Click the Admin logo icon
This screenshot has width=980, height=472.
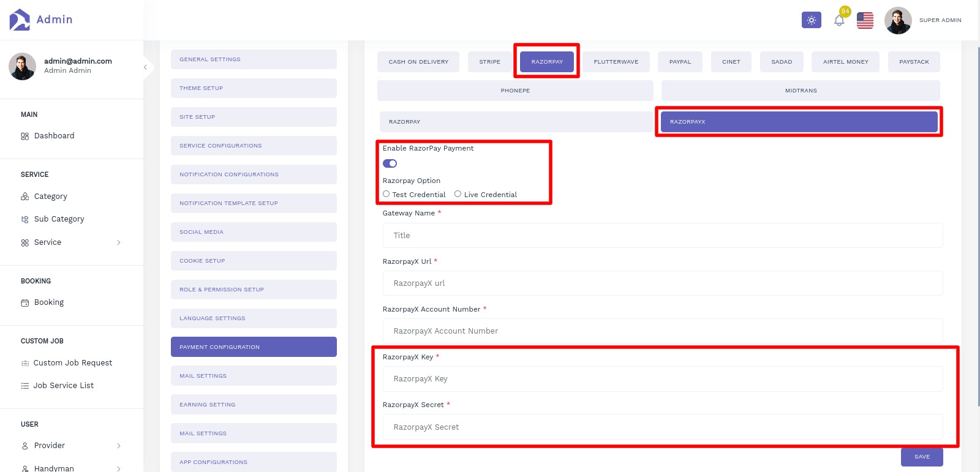(20, 20)
